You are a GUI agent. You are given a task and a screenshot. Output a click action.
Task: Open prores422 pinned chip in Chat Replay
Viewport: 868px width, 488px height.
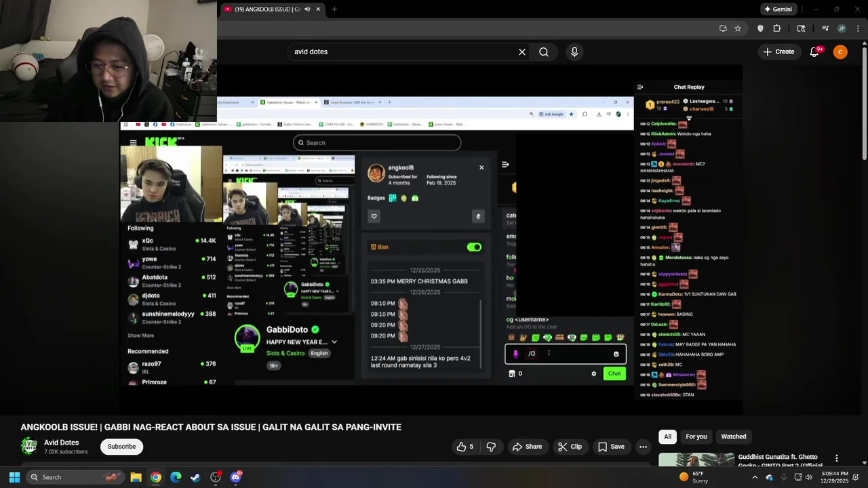pos(663,105)
